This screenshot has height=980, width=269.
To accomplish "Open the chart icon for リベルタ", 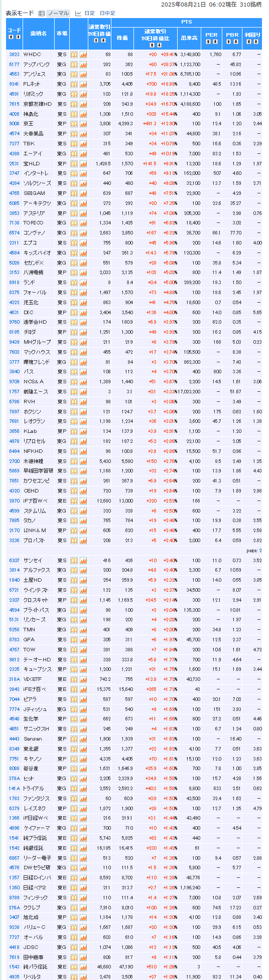I will tap(83, 976).
